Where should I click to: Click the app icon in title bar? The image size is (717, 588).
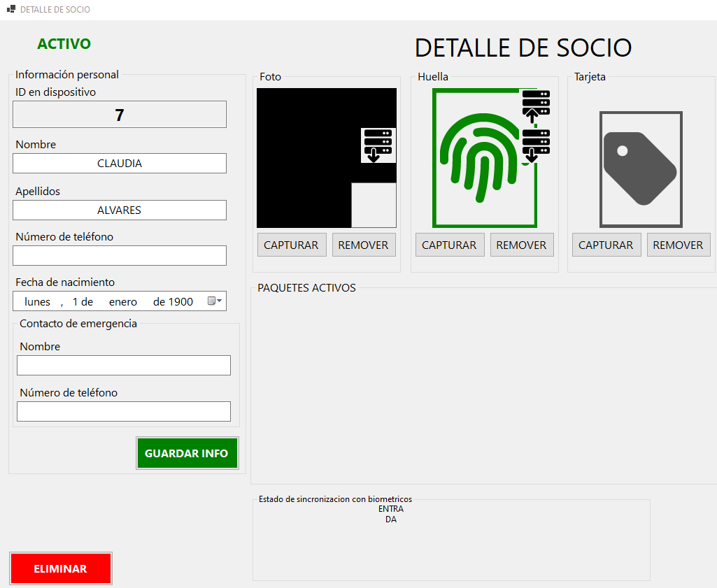pos(10,10)
